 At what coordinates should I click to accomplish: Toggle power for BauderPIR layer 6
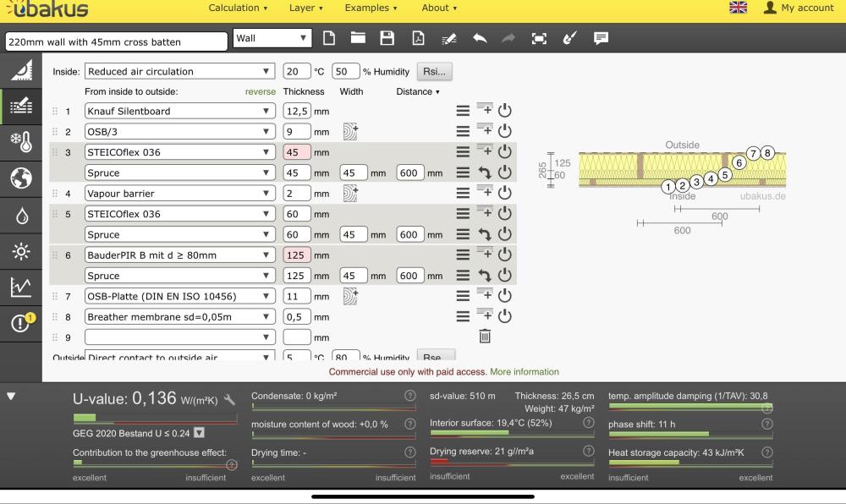pos(504,255)
